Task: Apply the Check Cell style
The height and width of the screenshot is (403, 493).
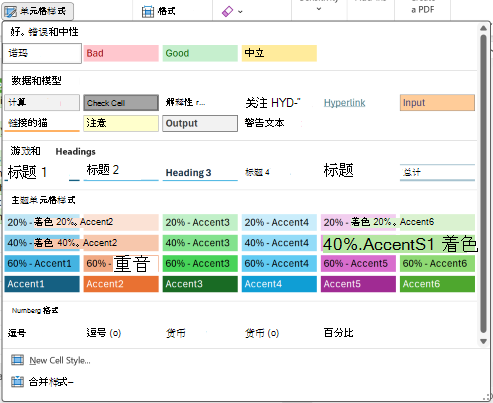Action: click(121, 103)
